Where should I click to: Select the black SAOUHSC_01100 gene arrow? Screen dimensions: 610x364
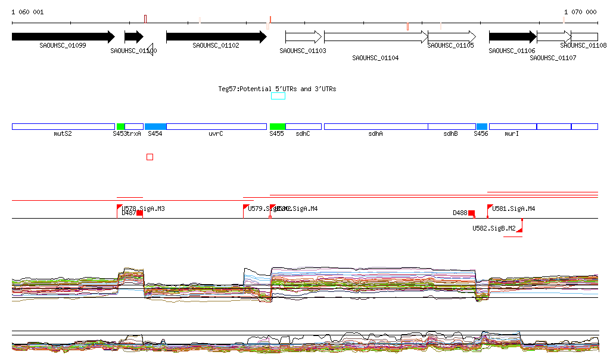click(x=134, y=37)
